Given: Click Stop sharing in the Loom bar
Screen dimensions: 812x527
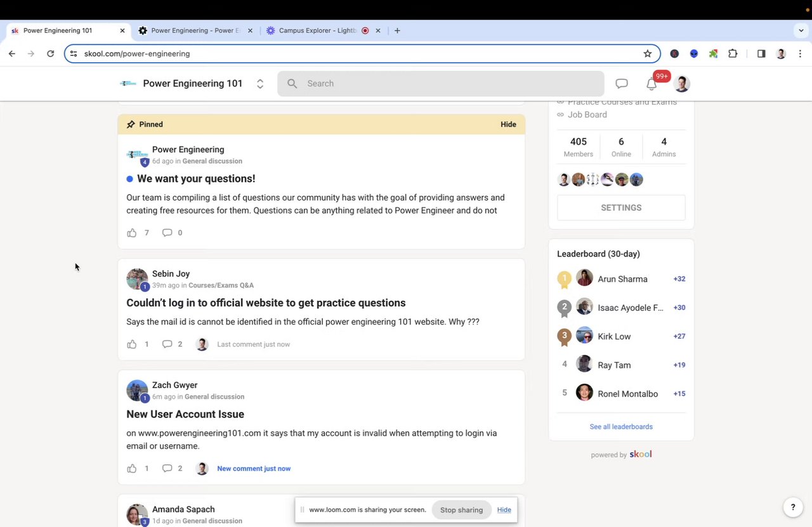Looking at the screenshot, I should [x=461, y=510].
